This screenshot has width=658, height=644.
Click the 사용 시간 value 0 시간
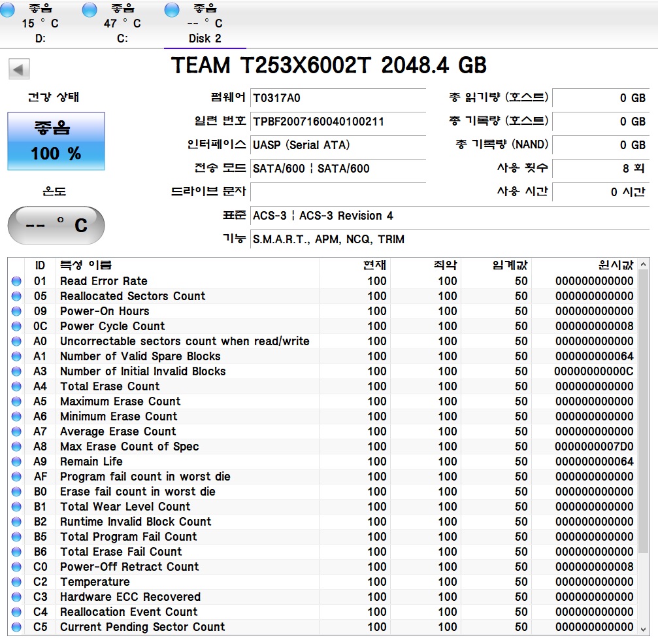point(600,192)
